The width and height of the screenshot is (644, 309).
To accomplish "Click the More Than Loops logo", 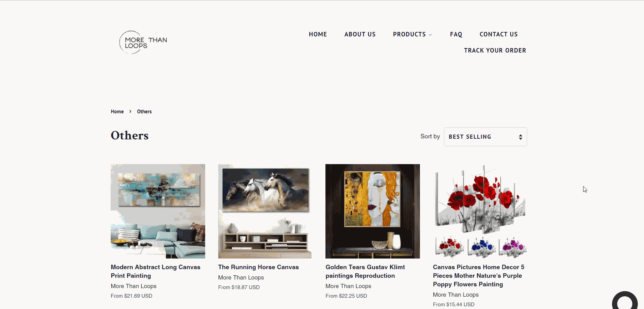I will (x=143, y=42).
